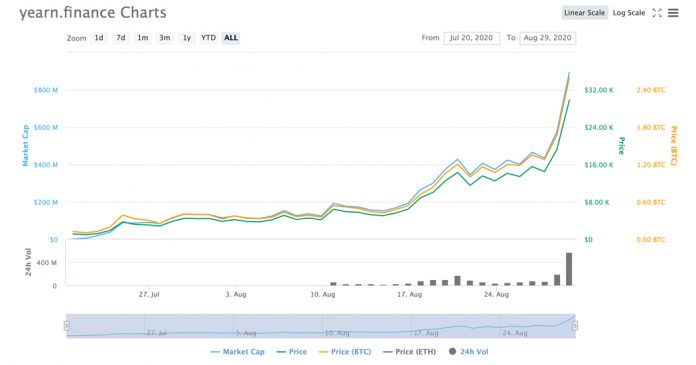Toggle Market Cap series in legend
The image size is (696, 365).
coord(237,352)
